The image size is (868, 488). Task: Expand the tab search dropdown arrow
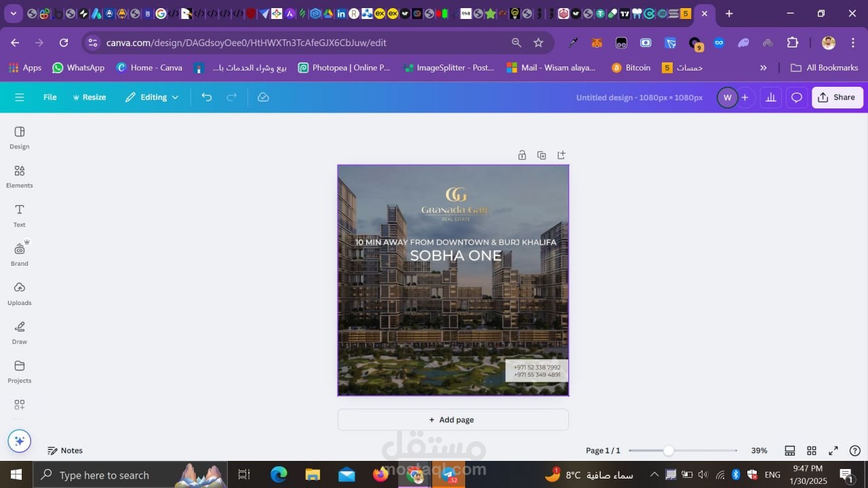13,14
